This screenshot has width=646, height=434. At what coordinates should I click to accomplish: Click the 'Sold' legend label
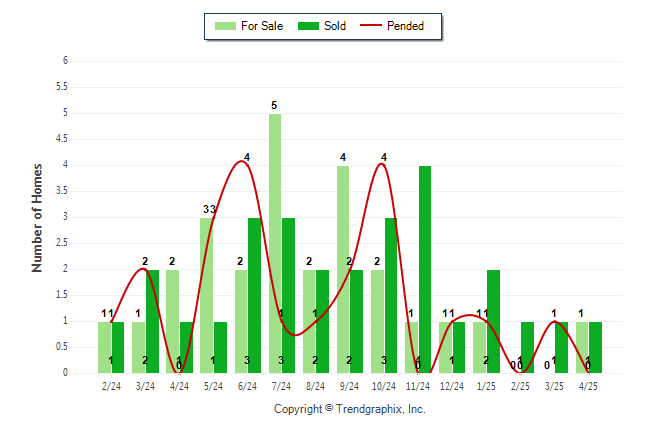point(335,26)
